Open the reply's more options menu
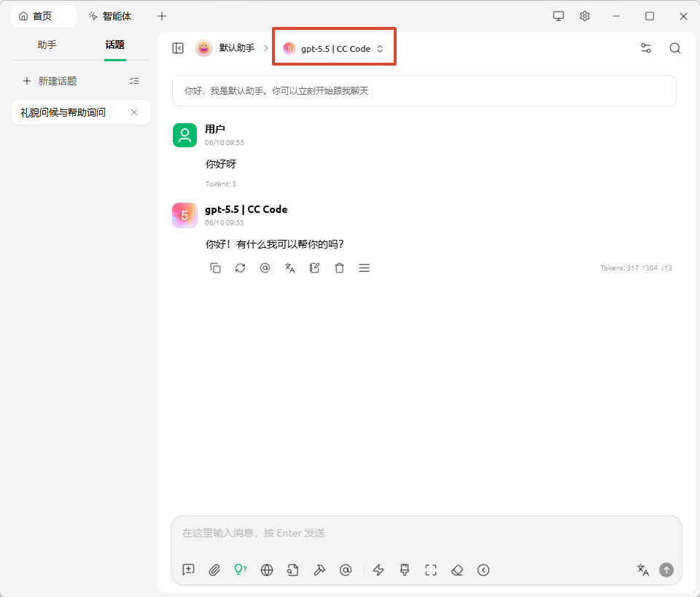700x597 pixels. coord(364,268)
